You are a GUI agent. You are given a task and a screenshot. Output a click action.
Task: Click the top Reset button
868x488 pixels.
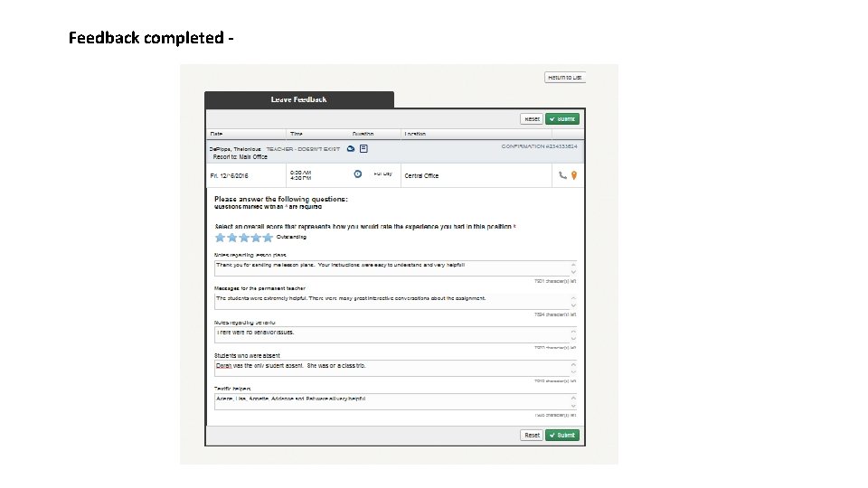point(532,119)
